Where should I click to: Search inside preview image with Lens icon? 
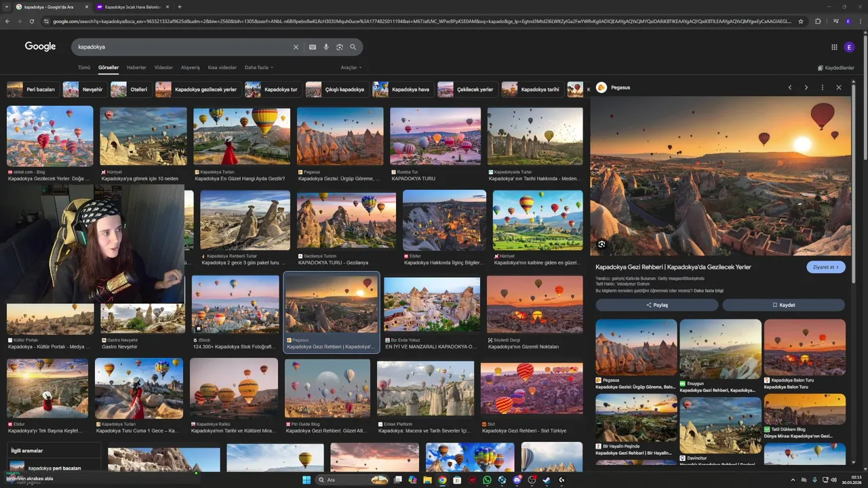(601, 245)
